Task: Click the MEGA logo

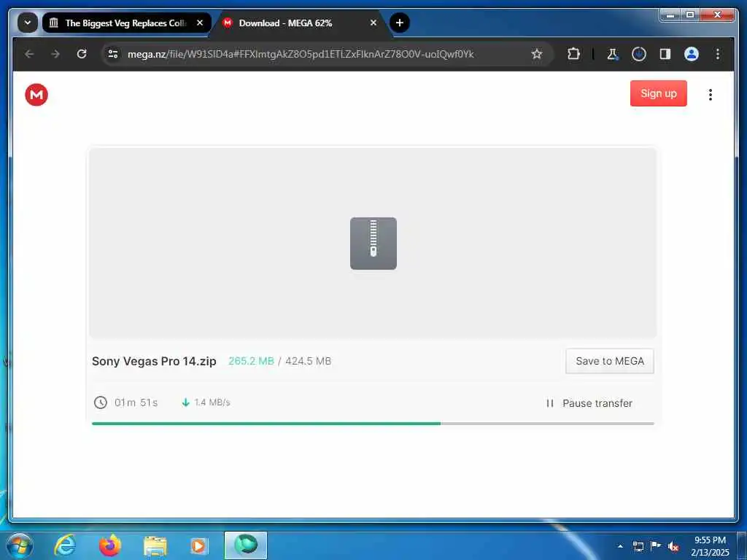Action: (x=36, y=95)
